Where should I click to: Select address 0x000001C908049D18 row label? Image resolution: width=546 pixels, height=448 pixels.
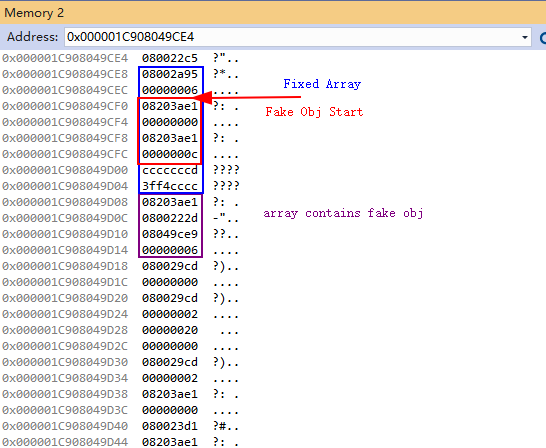tap(65, 266)
